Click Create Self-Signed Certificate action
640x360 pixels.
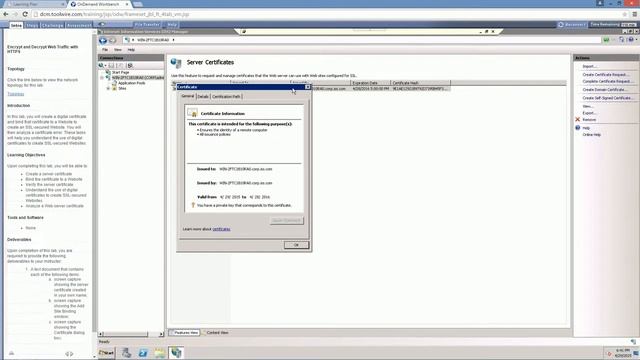[x=608, y=98]
